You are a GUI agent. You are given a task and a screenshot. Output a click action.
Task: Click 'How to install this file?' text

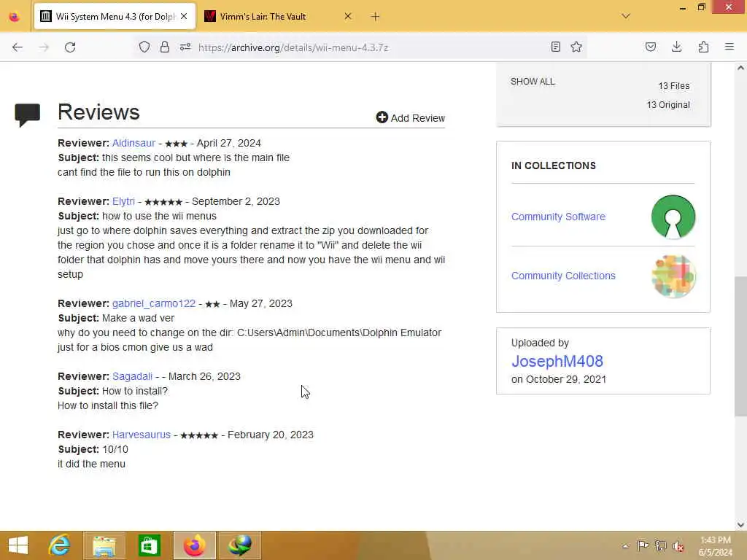point(108,405)
